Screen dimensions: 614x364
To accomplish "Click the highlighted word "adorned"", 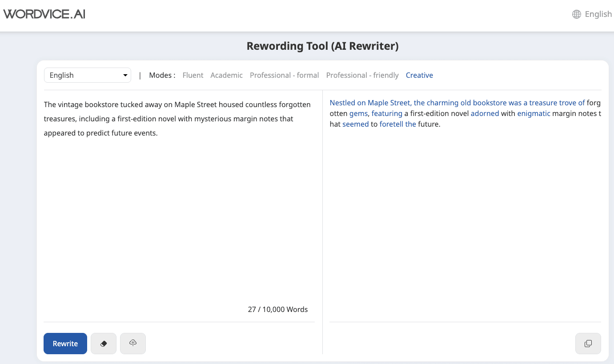I will point(485,113).
